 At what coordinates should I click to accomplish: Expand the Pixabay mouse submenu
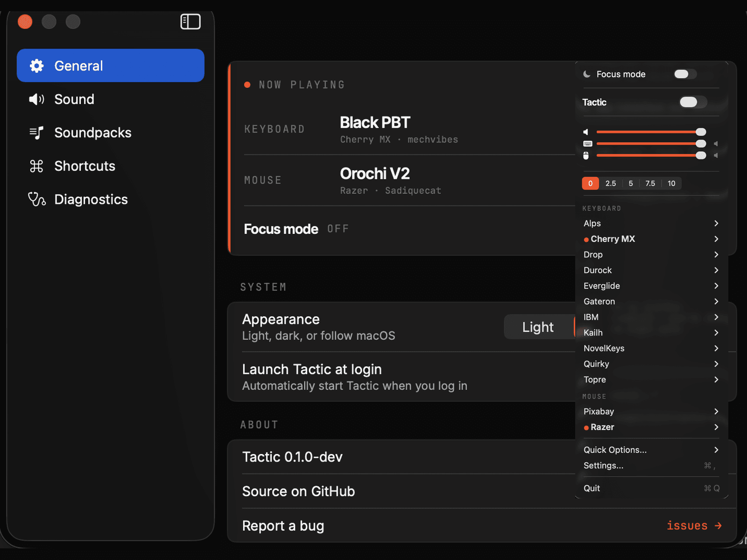tap(651, 412)
